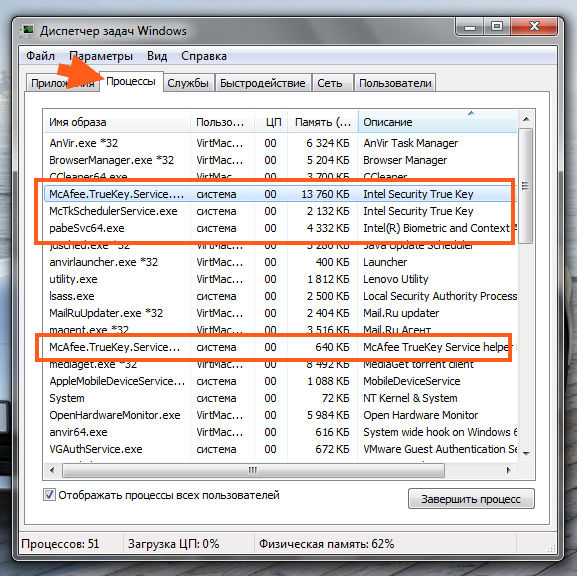This screenshot has width=577, height=576.
Task: Click the 13 760 КБ memory value
Action: [x=325, y=194]
